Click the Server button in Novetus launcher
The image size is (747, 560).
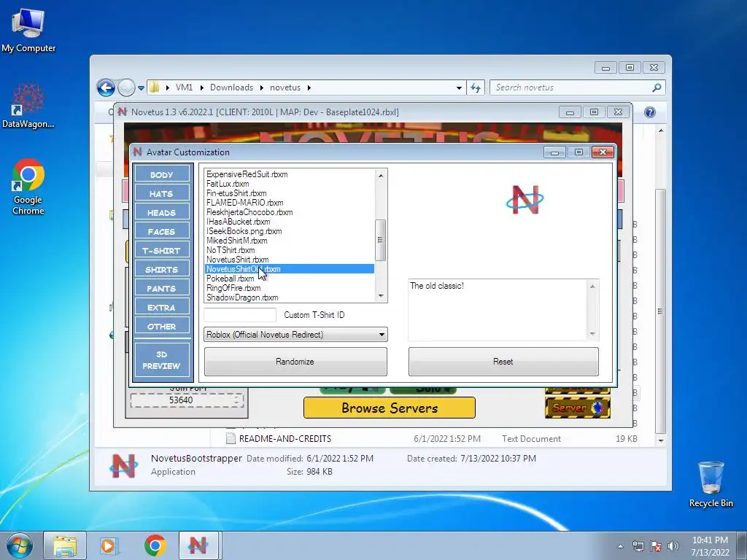point(578,408)
